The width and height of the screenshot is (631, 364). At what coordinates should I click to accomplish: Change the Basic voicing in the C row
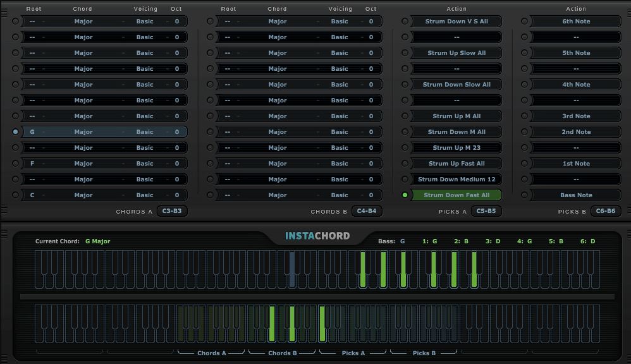145,195
